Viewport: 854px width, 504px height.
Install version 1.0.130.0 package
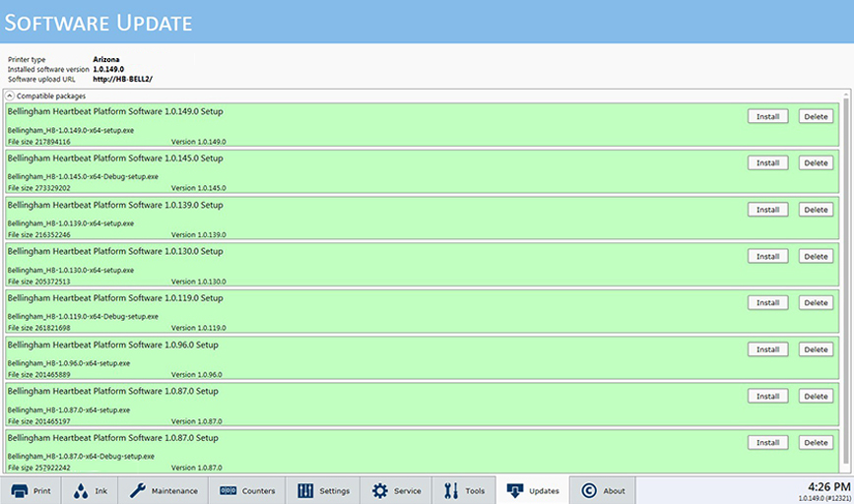pyautogui.click(x=767, y=257)
